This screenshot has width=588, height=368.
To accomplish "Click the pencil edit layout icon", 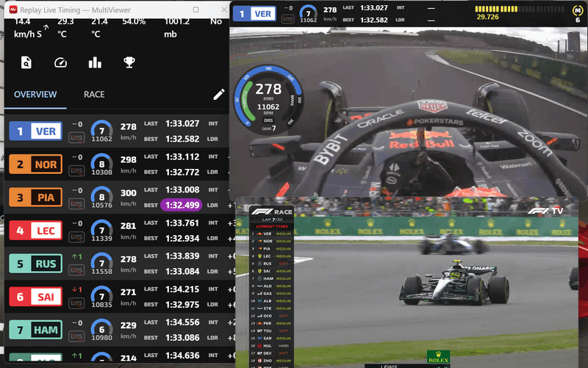I will click(x=219, y=95).
